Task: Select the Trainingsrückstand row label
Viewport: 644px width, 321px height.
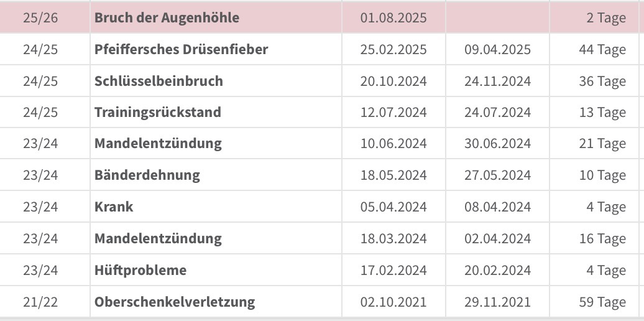Action: (158, 112)
